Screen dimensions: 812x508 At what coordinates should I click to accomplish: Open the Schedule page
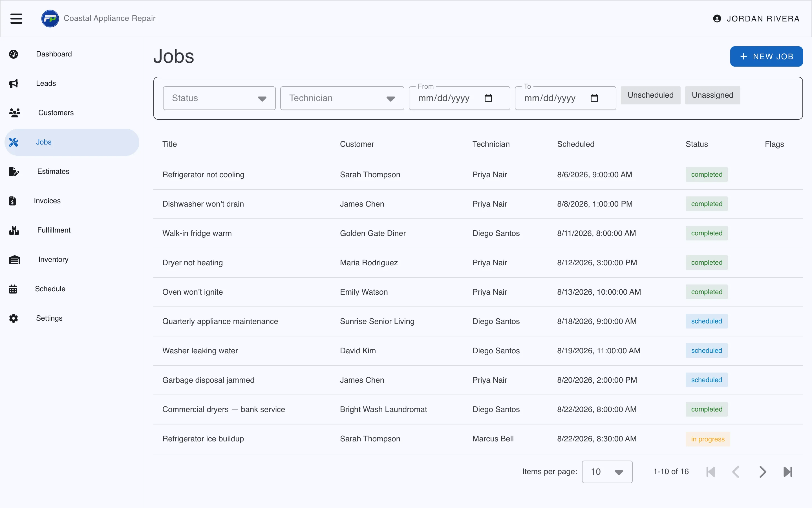pyautogui.click(x=72, y=289)
